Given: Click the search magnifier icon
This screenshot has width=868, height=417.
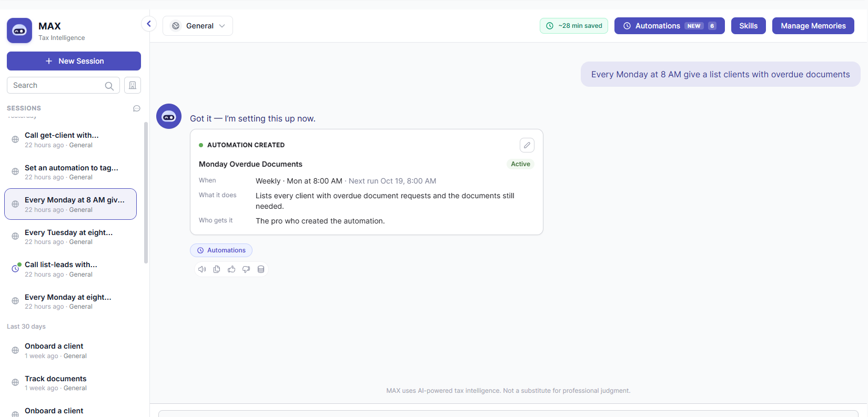Looking at the screenshot, I should 109,86.
